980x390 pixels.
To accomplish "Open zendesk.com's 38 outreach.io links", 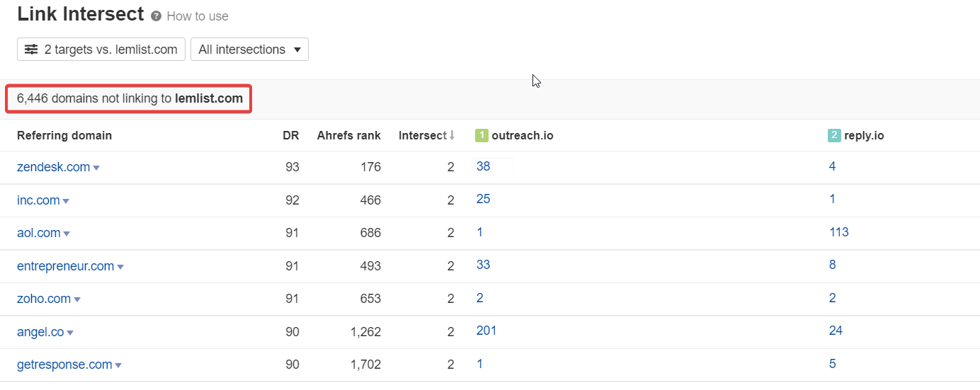I will [484, 166].
